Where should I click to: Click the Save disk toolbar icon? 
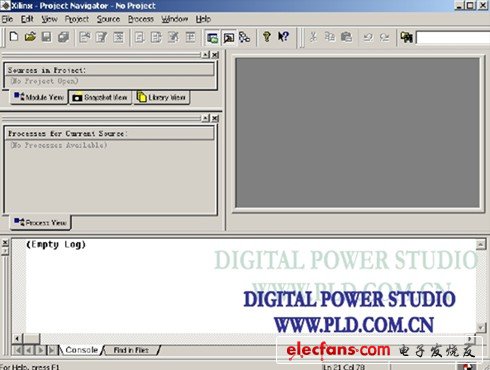pyautogui.click(x=47, y=37)
